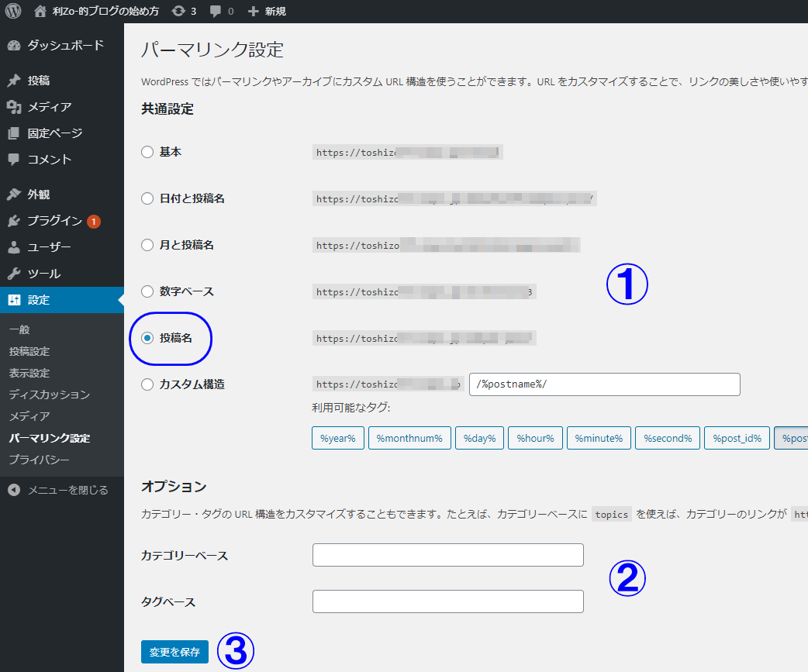Insert the %year% tag button
Screen dimensions: 808x672
(337, 438)
